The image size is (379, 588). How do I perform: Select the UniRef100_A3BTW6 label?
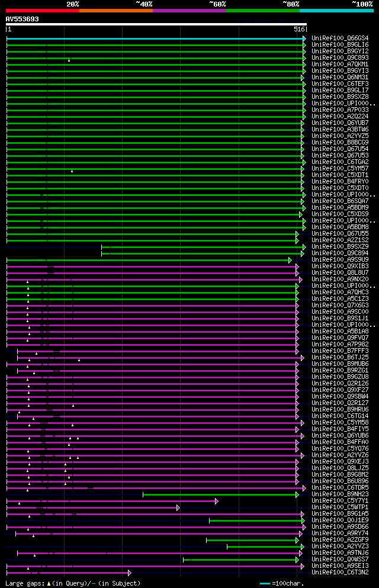[x=340, y=129]
